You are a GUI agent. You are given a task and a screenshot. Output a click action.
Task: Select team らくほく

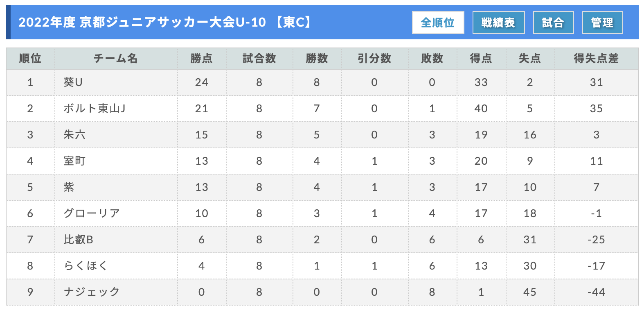coord(86,266)
